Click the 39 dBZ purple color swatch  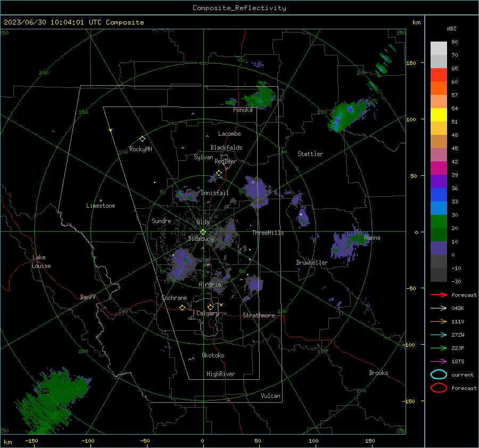coord(439,181)
